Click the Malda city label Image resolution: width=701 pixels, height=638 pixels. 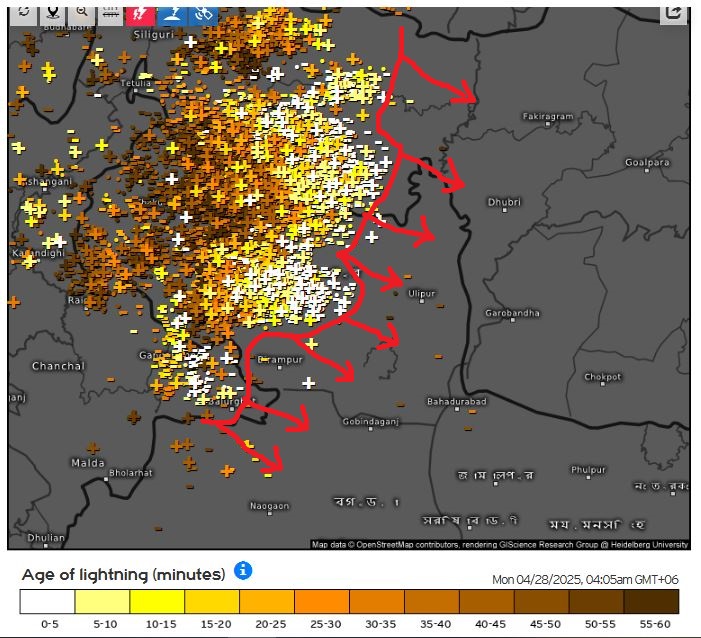88,463
